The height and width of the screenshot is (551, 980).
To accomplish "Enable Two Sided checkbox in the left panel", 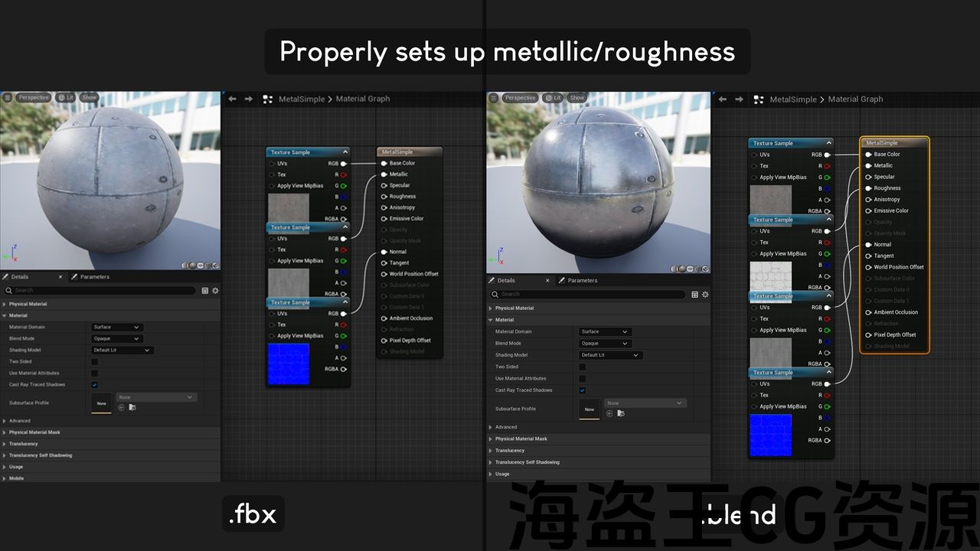I will tap(95, 361).
